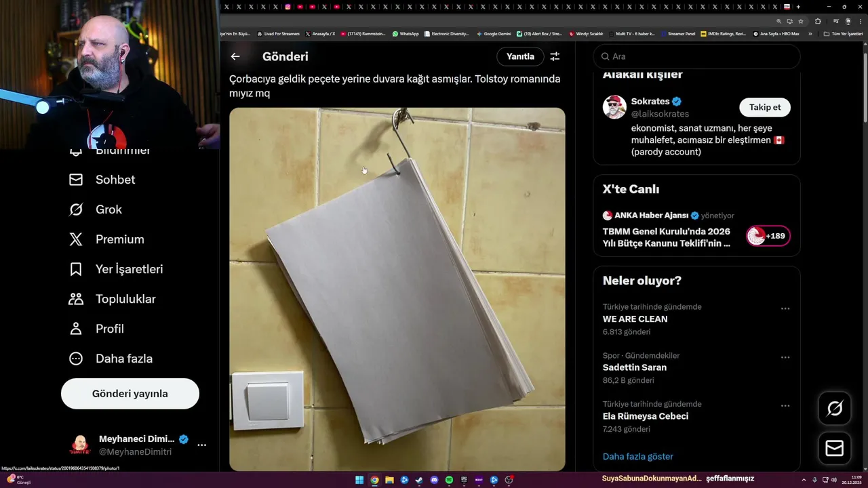Open Tüm Yer İşaretleri bookmarks folder
The height and width of the screenshot is (488, 868).
click(x=843, y=34)
